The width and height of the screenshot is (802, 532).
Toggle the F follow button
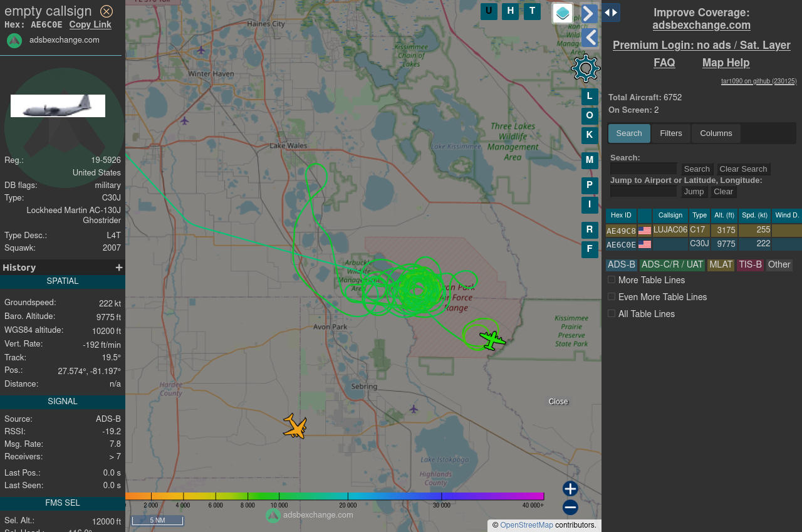tap(590, 249)
